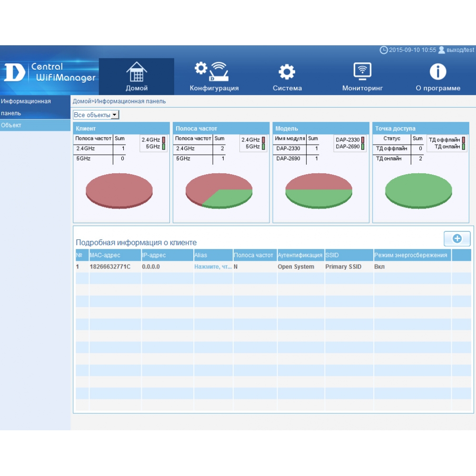The image size is (476, 476).
Task: Select client row with MAC 18266632771C
Action: point(273,267)
